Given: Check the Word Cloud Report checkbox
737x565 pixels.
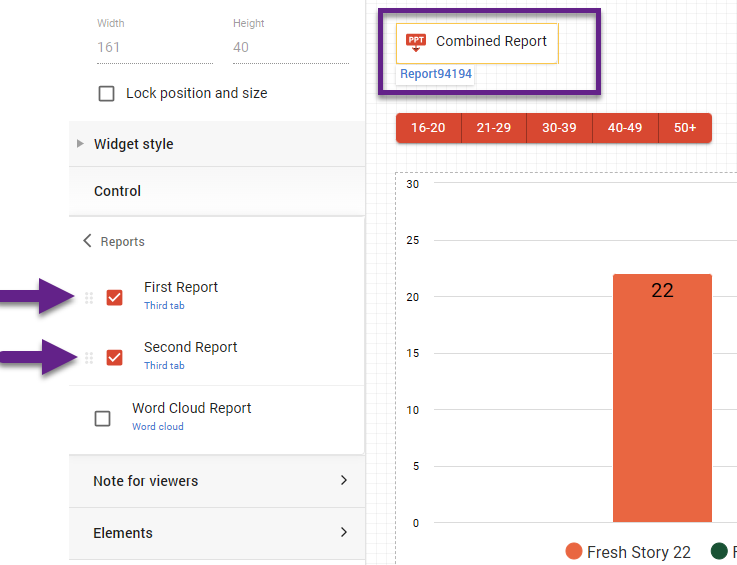Looking at the screenshot, I should (x=102, y=418).
